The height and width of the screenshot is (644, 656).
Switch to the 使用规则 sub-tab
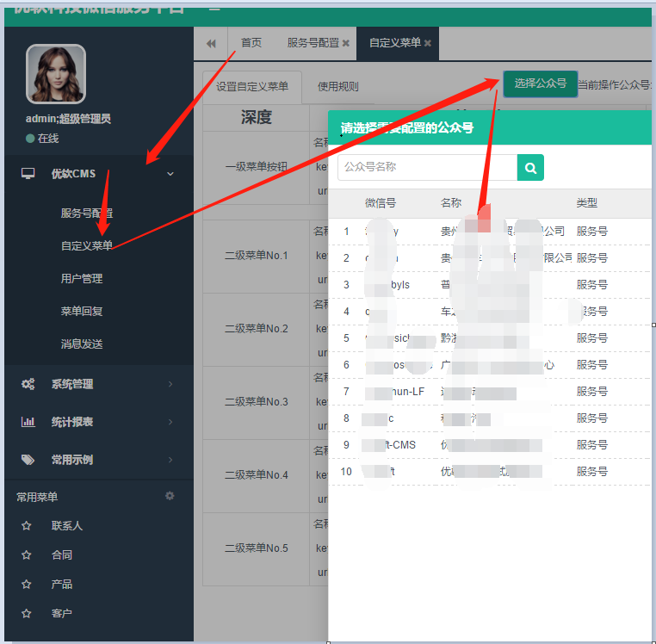338,87
